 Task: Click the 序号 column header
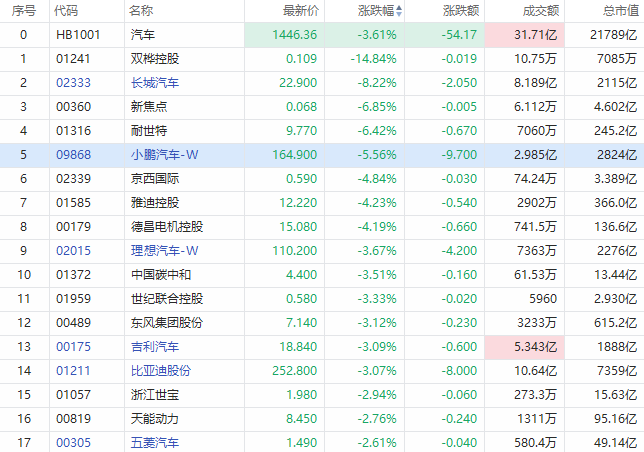coord(24,11)
